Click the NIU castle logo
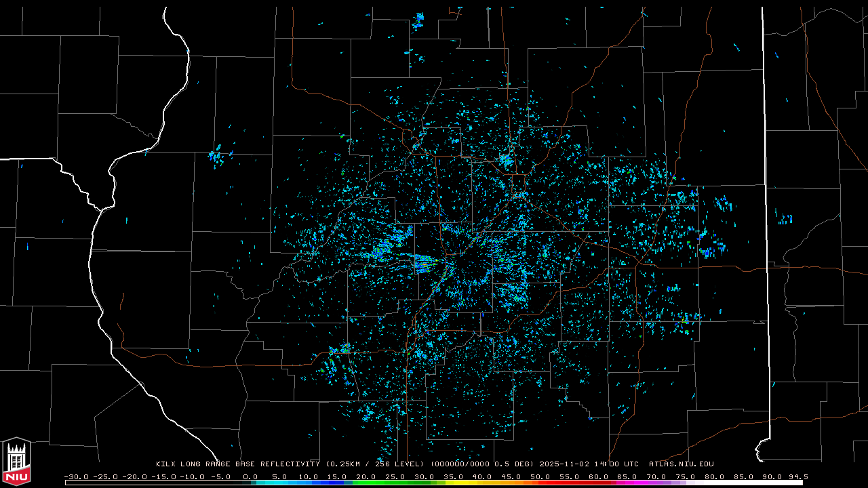This screenshot has width=868, height=488. 16,462
